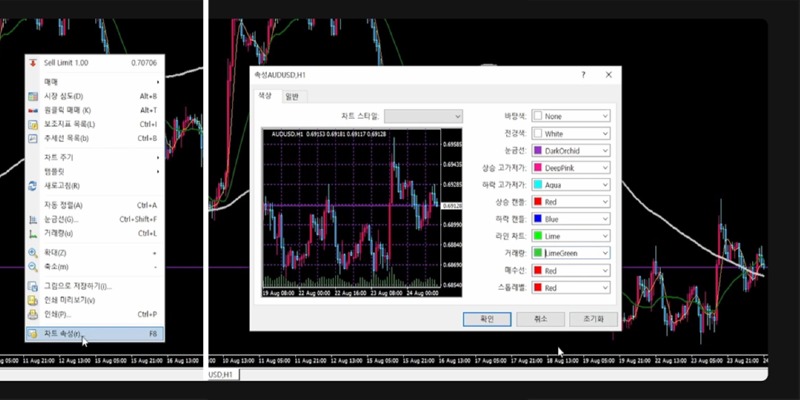Open the DeepPink 상승 고가저가 color dropdown
This screenshot has width=800, height=400.
click(571, 168)
